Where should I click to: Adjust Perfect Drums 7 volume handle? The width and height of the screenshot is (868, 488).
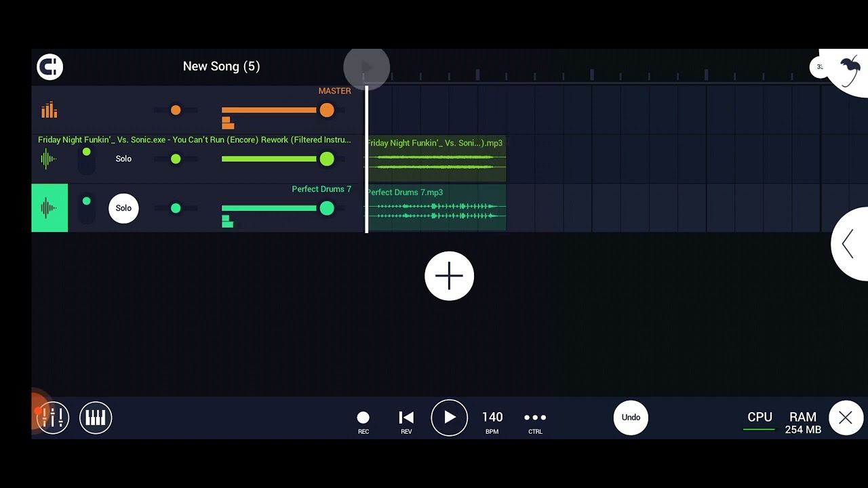point(327,208)
